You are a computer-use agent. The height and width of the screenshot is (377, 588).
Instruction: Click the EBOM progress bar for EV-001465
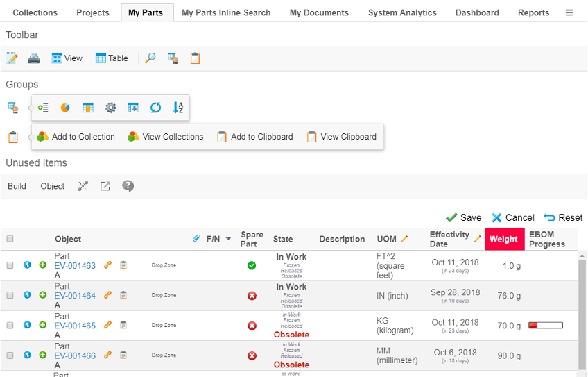pos(545,325)
